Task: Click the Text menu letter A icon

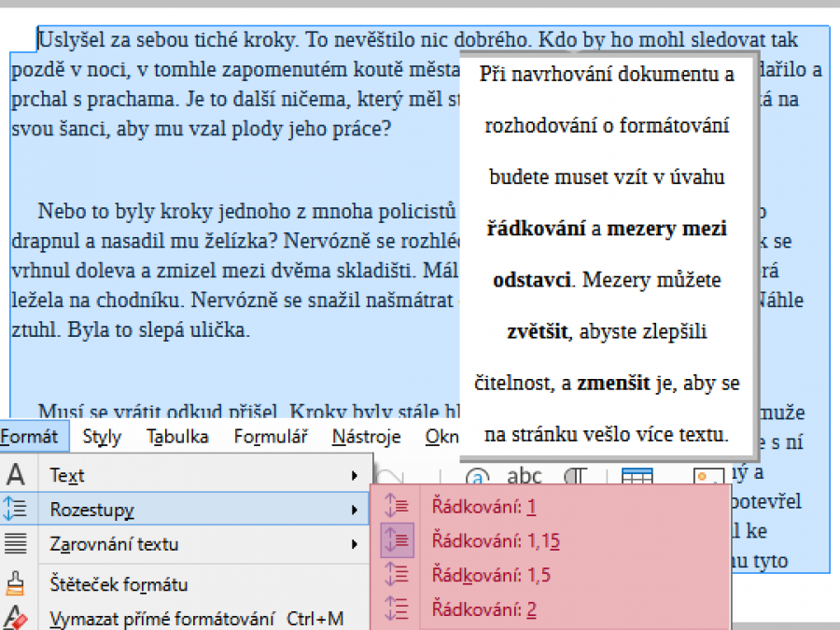Action: click(16, 475)
